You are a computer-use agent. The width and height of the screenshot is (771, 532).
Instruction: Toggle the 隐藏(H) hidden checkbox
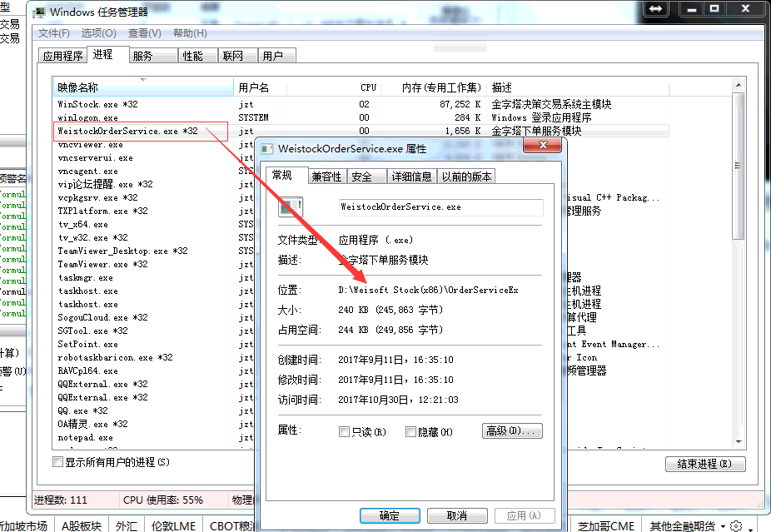[x=410, y=432]
